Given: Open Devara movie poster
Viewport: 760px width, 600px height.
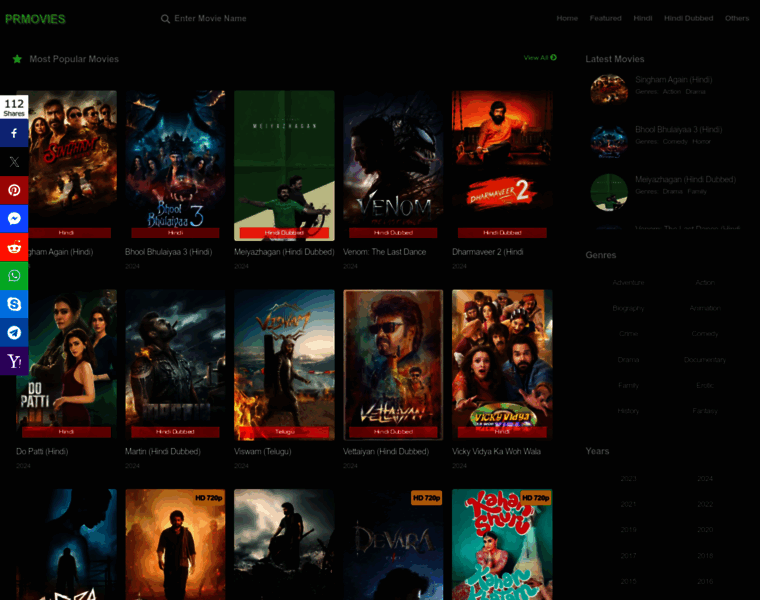Looking at the screenshot, I should point(393,544).
